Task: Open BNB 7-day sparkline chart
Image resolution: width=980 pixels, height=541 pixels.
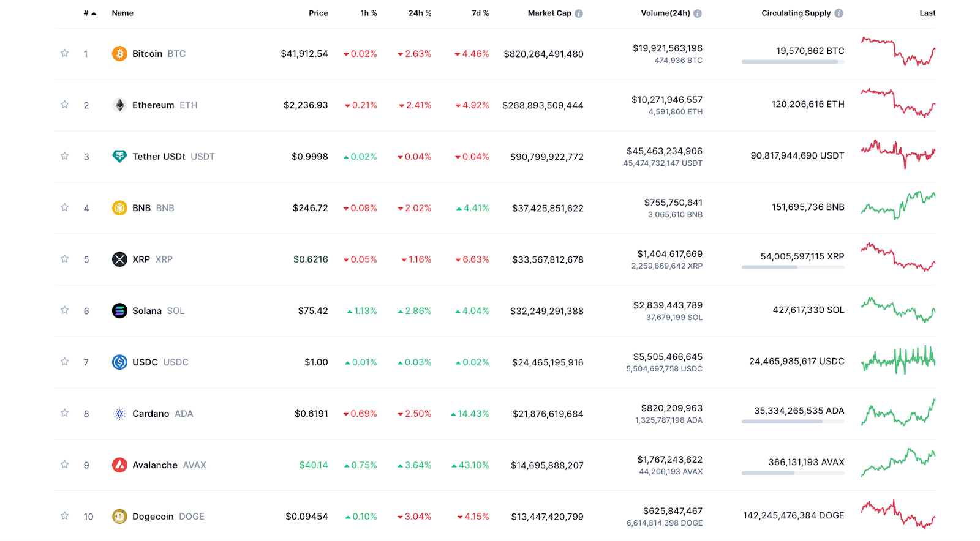Action: 898,206
